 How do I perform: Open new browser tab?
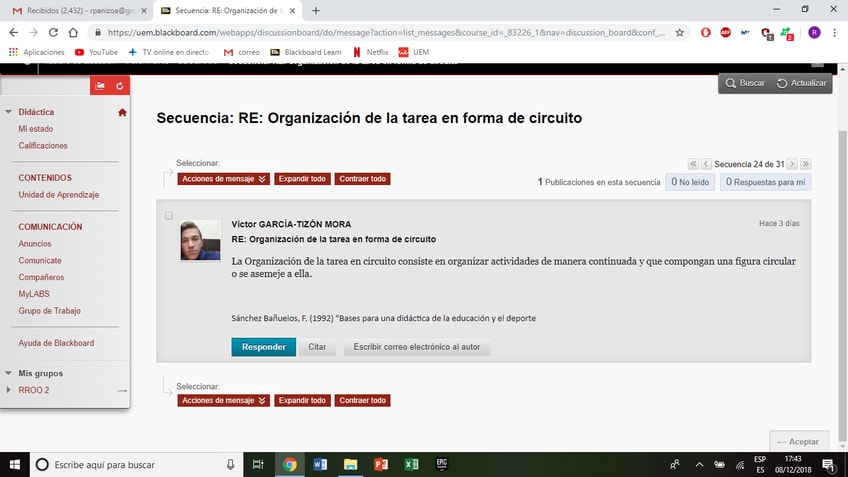(316, 10)
